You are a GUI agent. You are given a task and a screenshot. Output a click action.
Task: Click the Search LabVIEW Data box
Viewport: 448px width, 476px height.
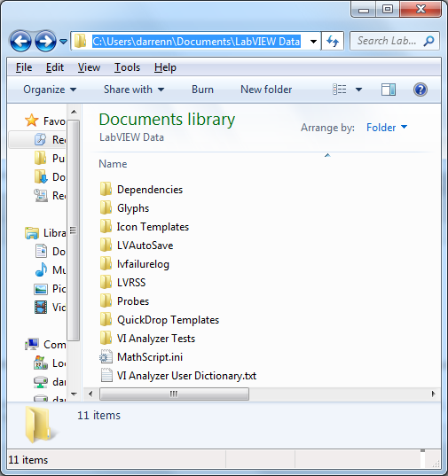tap(394, 41)
